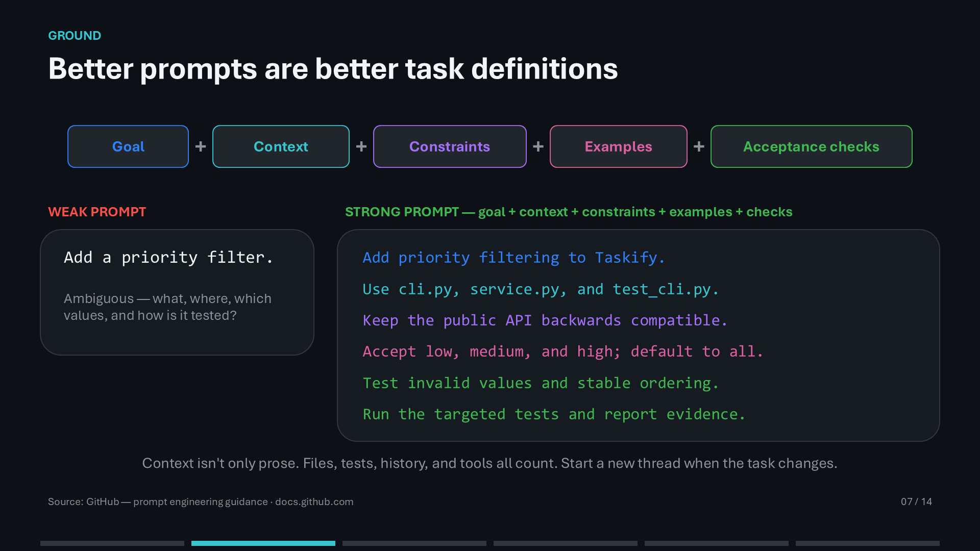Click 'Add a priority filter.' text

point(168,257)
